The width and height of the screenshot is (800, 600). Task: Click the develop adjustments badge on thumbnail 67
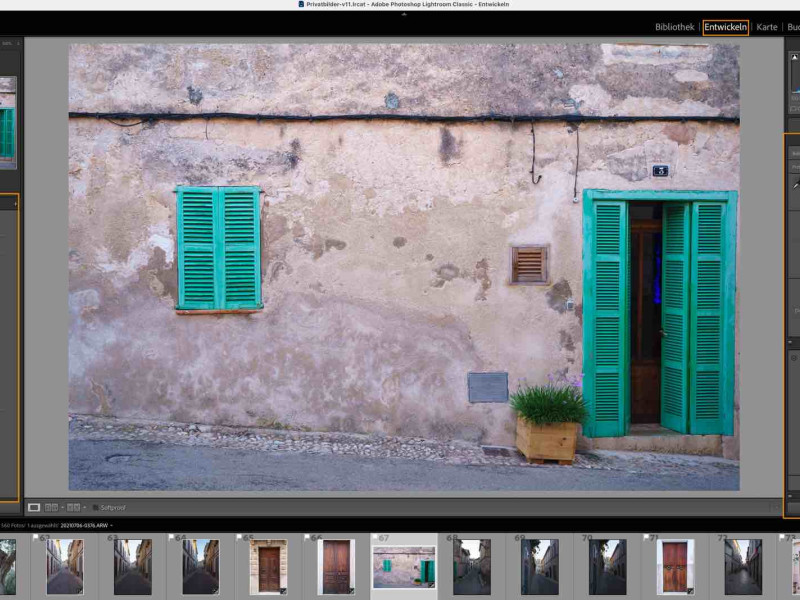[x=432, y=585]
